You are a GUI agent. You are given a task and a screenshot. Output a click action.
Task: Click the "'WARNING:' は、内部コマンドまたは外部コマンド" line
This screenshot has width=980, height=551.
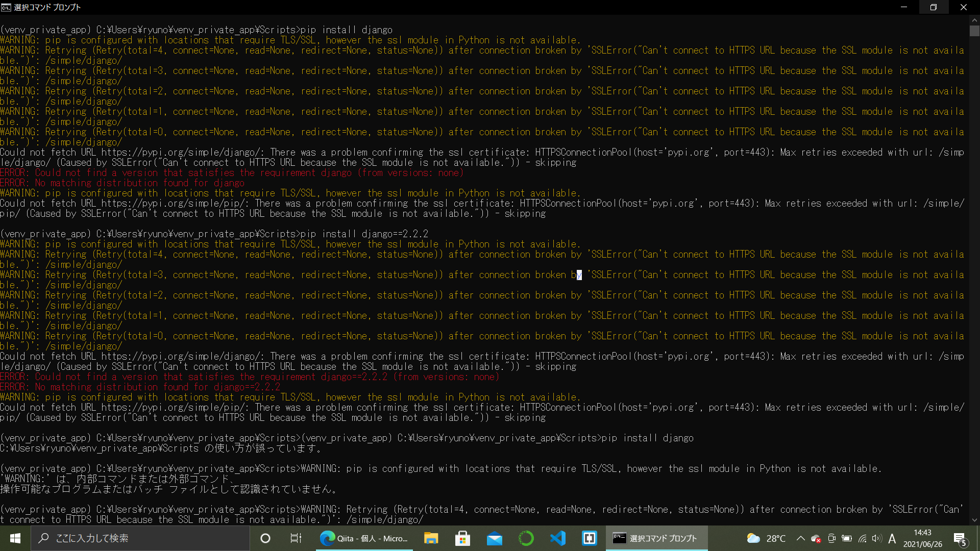click(x=117, y=479)
